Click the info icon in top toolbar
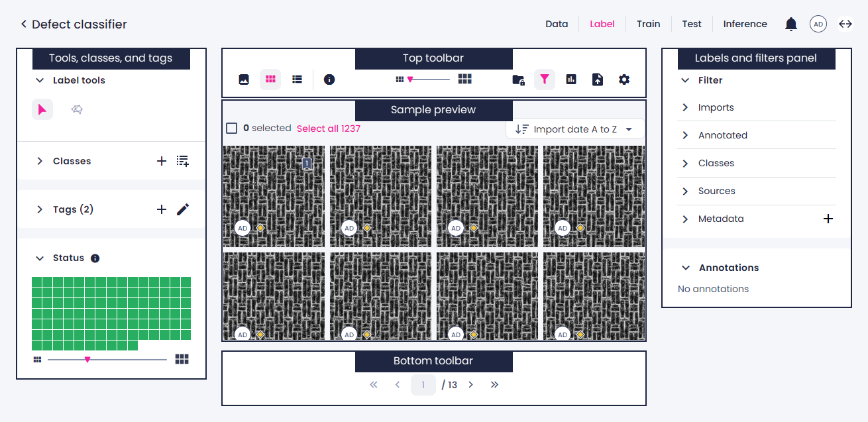Image resolution: width=868 pixels, height=422 pixels. tap(329, 79)
